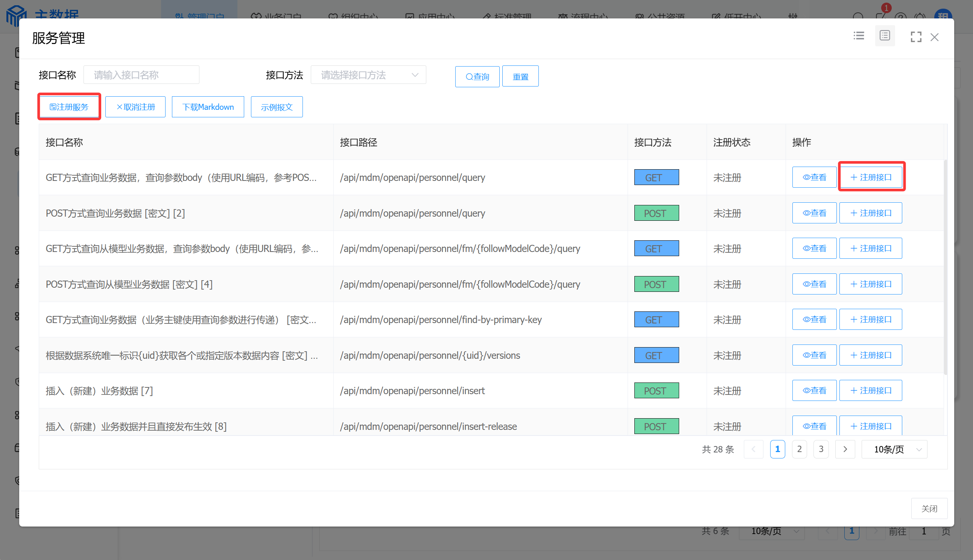Click the 重置 reset button
The image size is (973, 560).
tap(520, 77)
